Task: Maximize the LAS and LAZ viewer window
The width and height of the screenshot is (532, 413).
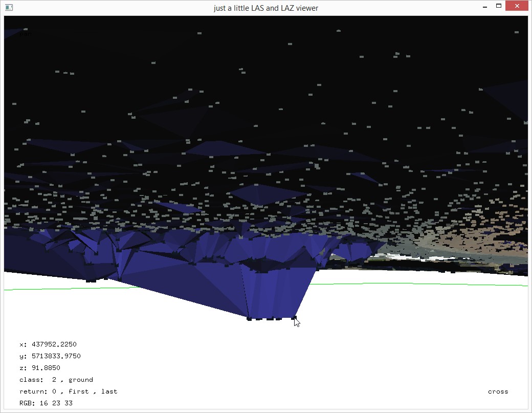Action: coord(499,7)
